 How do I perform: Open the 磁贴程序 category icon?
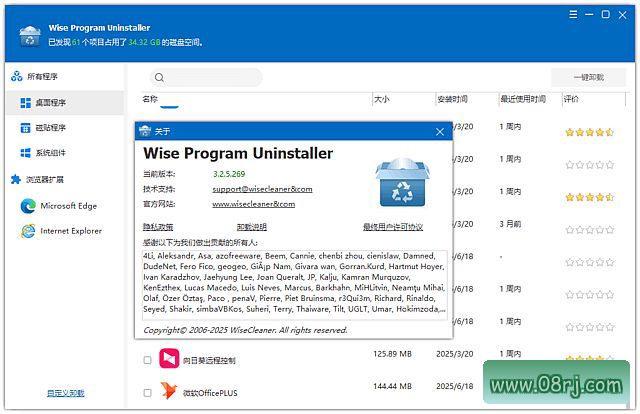26,128
